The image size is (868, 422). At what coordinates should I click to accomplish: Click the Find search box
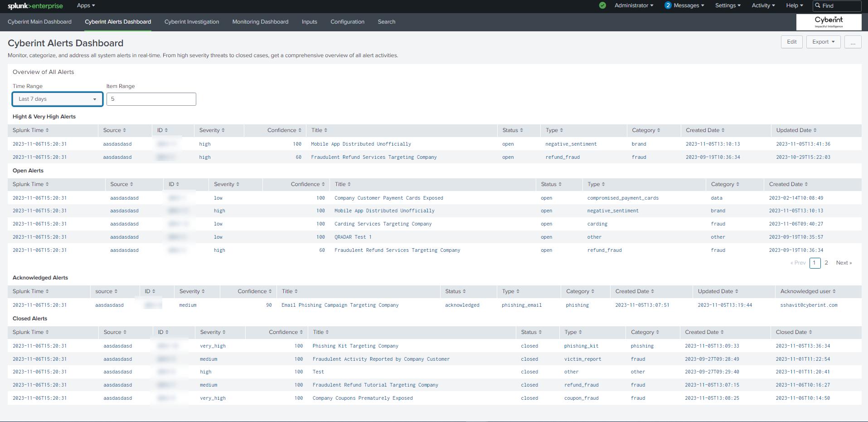[x=837, y=5]
